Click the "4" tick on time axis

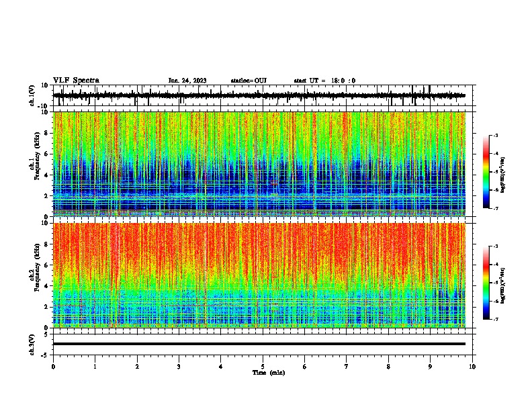221,367
